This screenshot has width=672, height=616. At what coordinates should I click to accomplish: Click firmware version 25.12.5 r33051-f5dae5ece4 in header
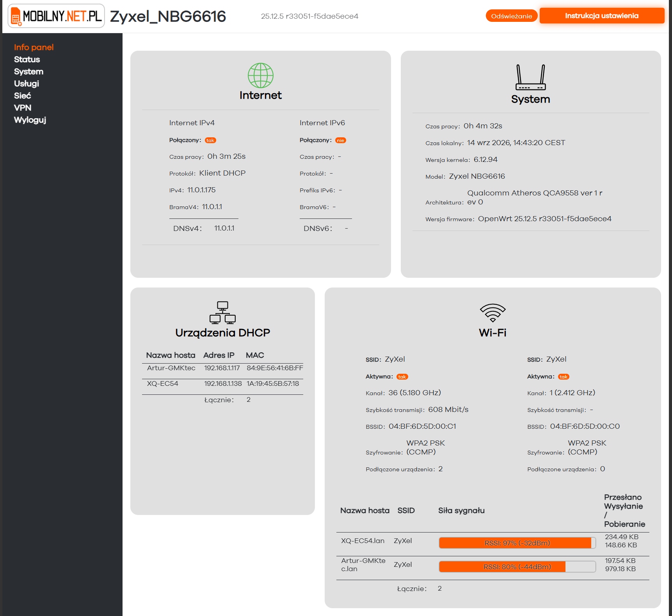tap(309, 16)
